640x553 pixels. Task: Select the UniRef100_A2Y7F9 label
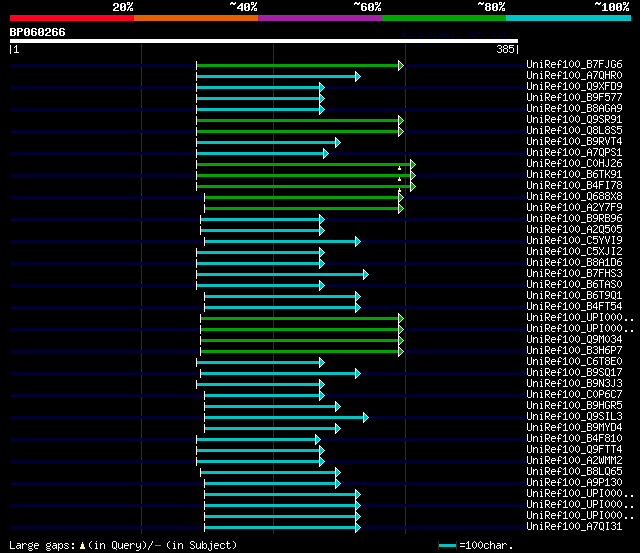574,208
